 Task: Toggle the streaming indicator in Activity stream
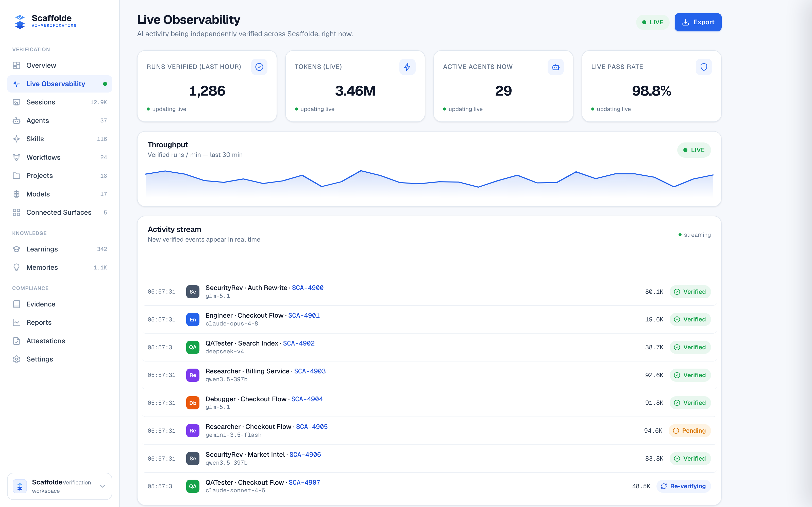point(694,235)
